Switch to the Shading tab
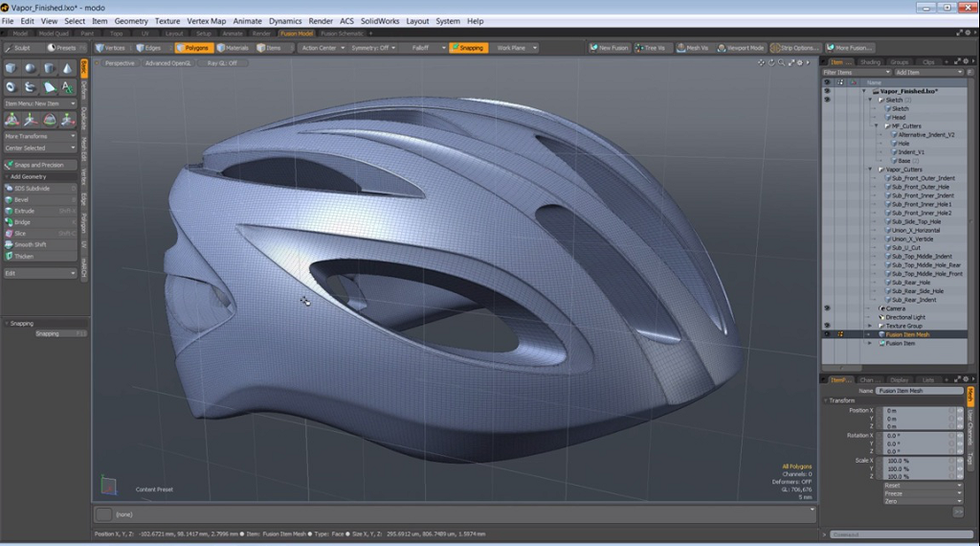The image size is (980, 546). 870,61
